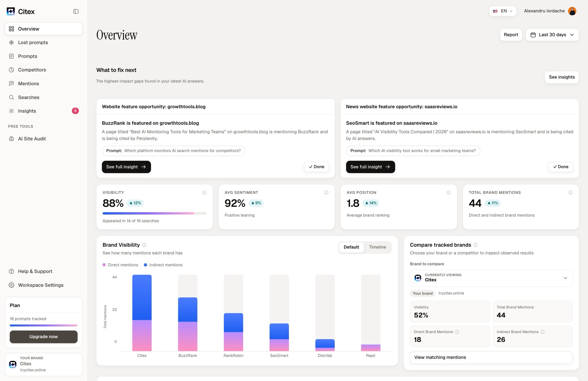This screenshot has height=381, width=588.
Task: Expand the Currently Viewing Citex brand selector
Action: [x=491, y=278]
